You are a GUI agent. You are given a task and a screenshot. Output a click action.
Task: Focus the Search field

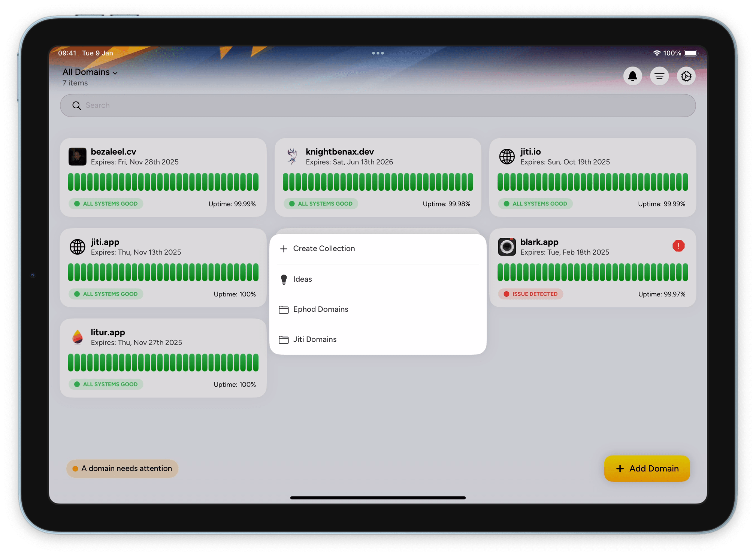pyautogui.click(x=378, y=105)
